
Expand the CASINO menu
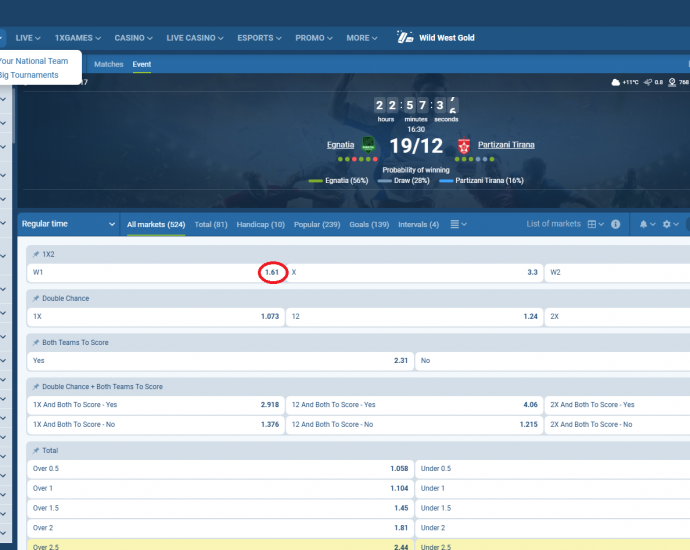click(x=134, y=38)
